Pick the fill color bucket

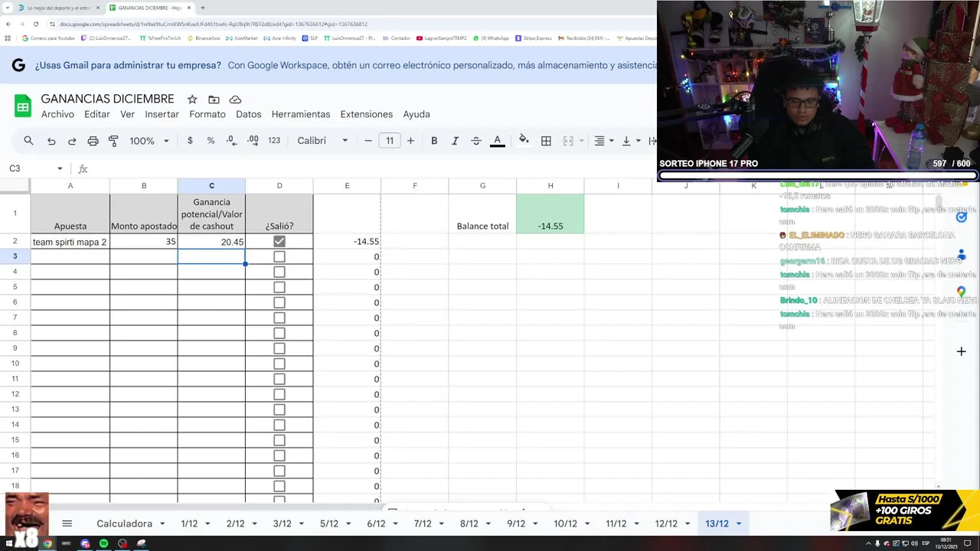(524, 140)
